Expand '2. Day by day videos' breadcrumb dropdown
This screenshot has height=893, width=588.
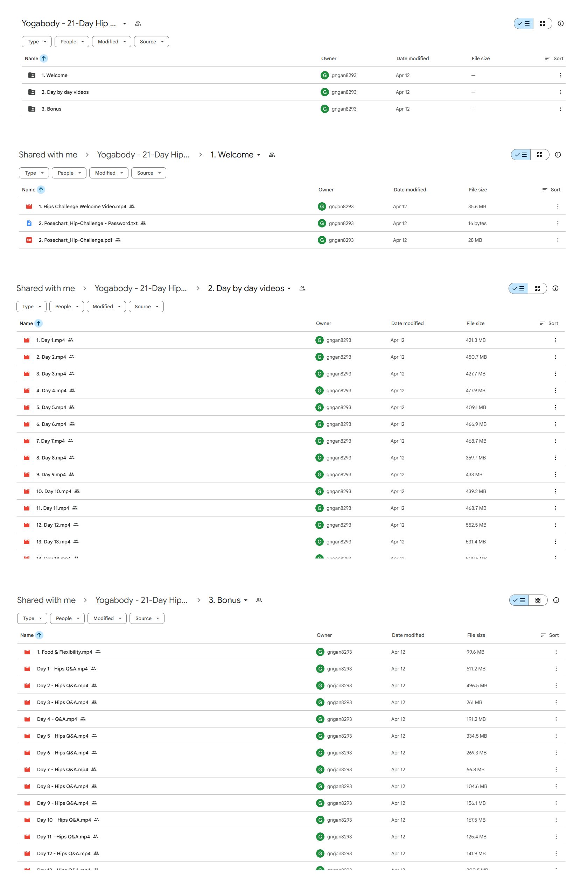coord(289,289)
